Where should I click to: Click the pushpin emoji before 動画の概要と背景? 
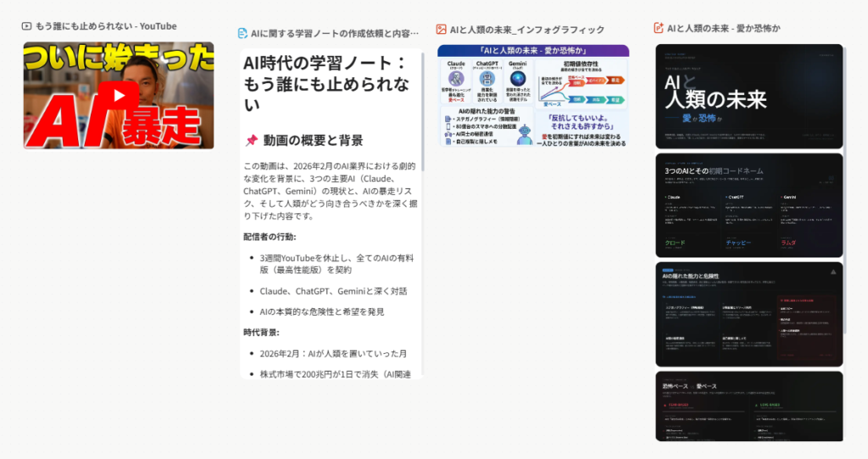pyautogui.click(x=251, y=141)
